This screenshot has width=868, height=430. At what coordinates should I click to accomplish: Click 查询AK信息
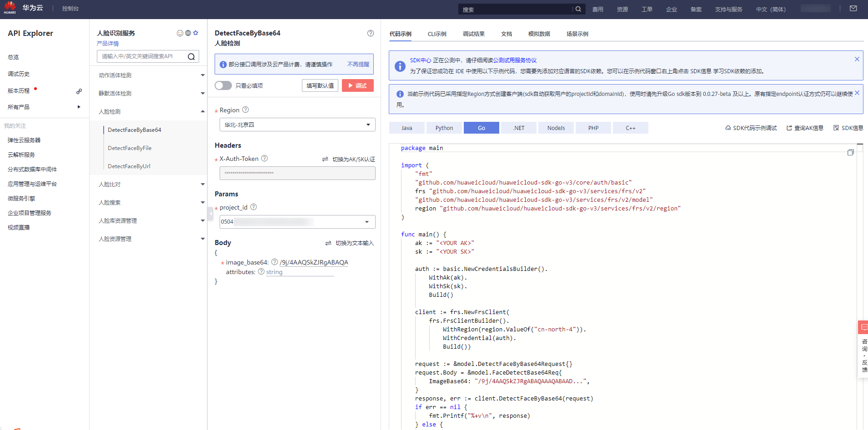tap(805, 128)
